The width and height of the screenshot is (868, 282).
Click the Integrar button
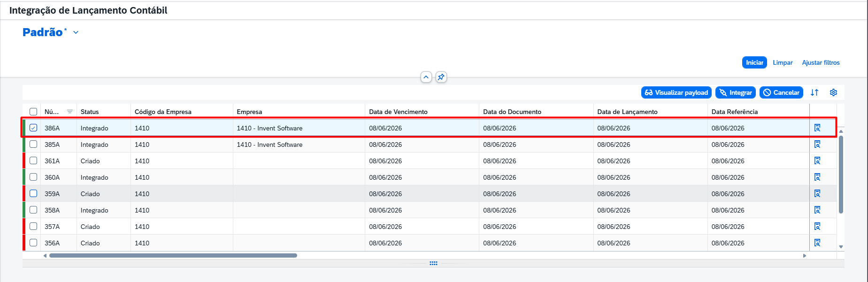(x=736, y=92)
